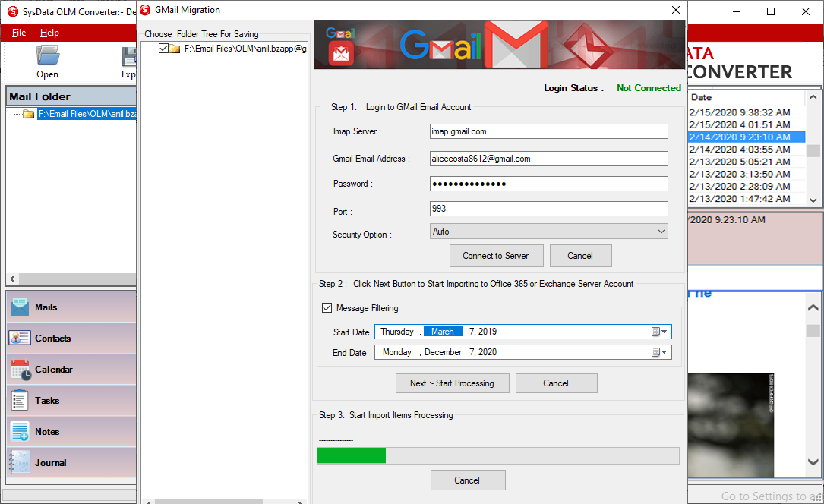
Task: Open the Journal section
Action: pos(71,462)
